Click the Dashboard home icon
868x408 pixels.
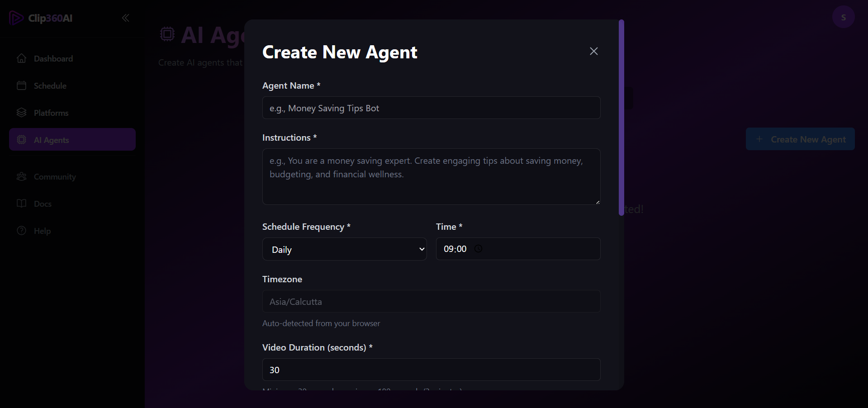21,58
